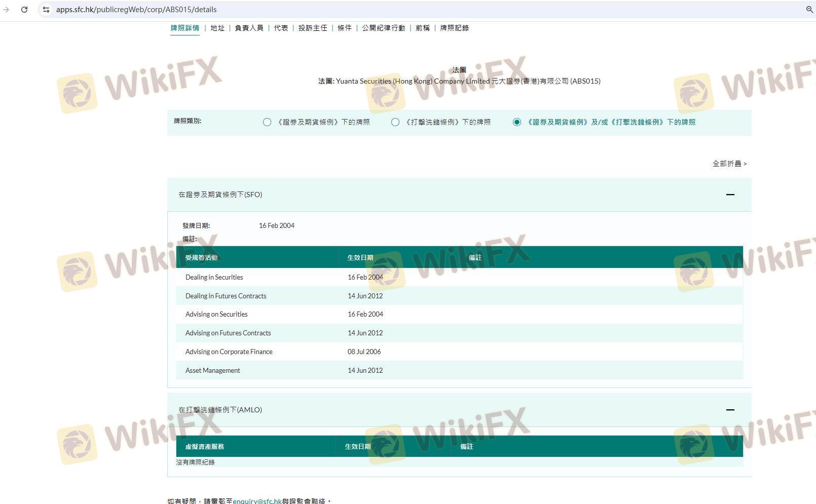The height and width of the screenshot is (504, 816).
Task: Open the 牌照詳情 tab
Action: click(185, 28)
